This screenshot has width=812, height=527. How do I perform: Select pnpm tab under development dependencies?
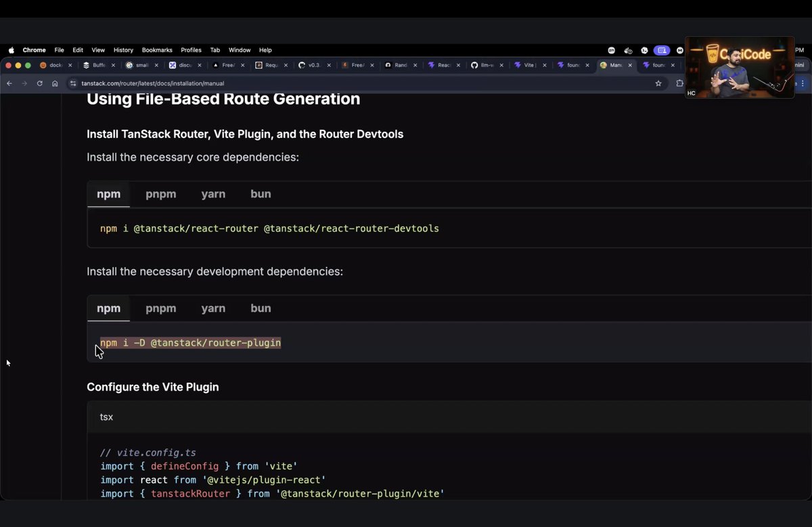point(160,308)
